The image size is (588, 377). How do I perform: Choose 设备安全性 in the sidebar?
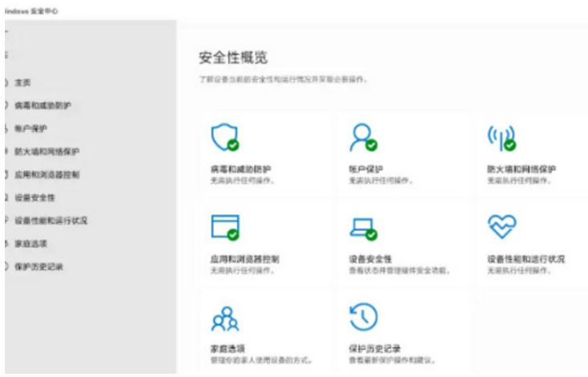[34, 197]
